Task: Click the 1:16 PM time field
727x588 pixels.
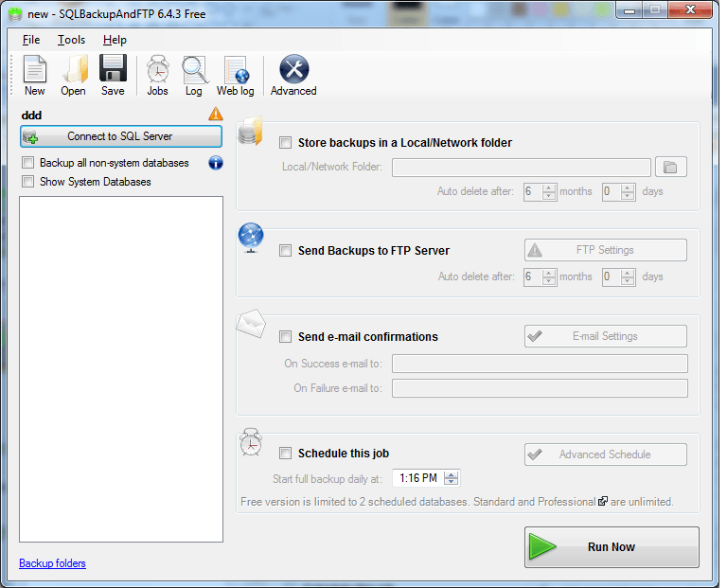Action: coord(418,478)
